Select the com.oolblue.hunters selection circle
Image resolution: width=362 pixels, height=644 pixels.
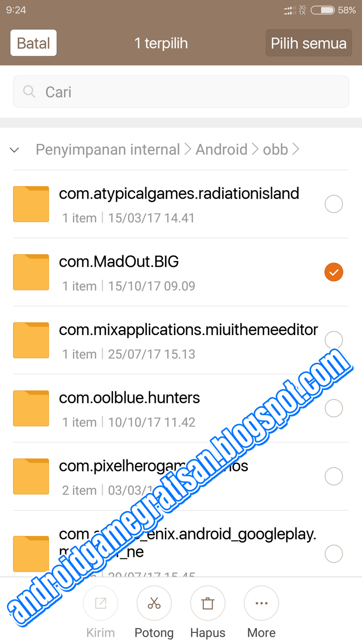[x=334, y=408]
